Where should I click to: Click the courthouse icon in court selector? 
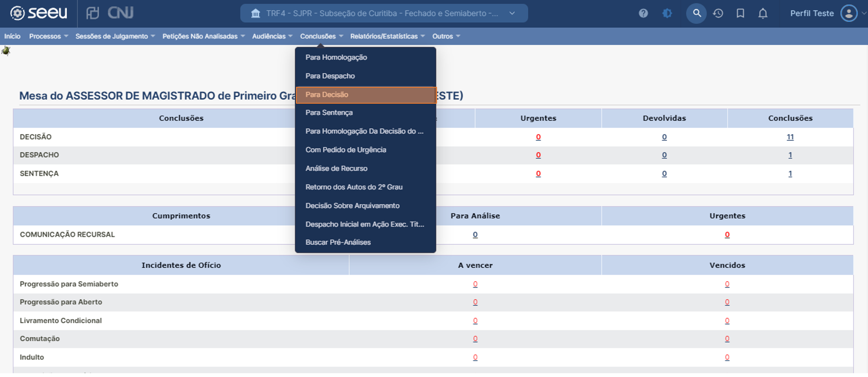pos(256,13)
